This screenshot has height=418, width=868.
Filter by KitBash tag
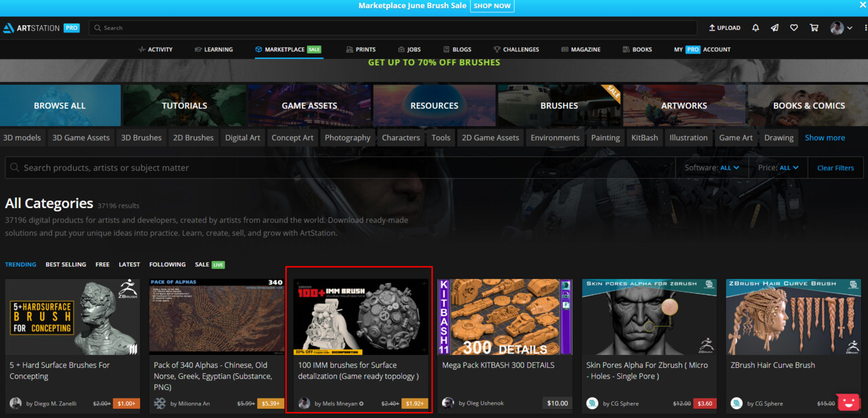click(644, 138)
